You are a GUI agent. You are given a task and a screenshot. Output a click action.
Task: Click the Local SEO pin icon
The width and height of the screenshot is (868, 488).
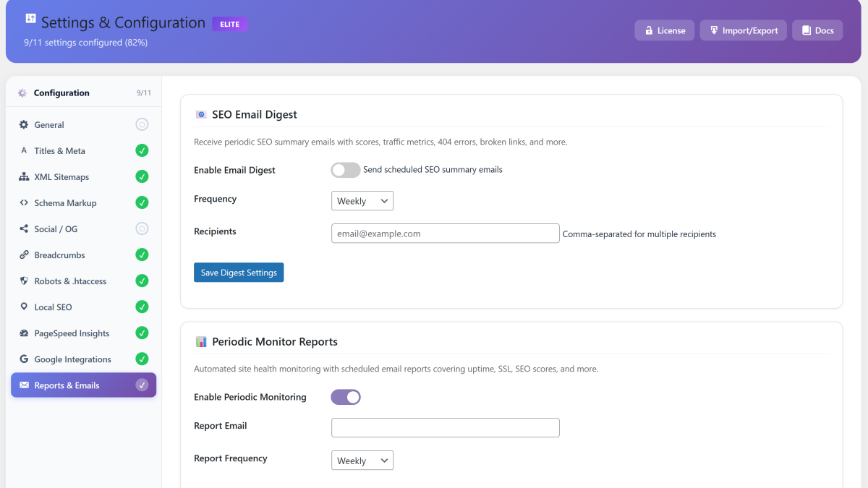[x=24, y=307]
